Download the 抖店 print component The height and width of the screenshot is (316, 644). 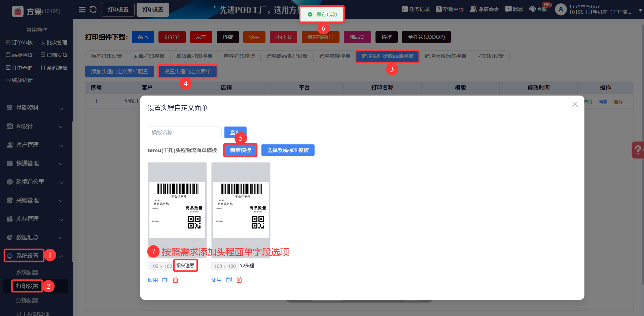pos(228,37)
